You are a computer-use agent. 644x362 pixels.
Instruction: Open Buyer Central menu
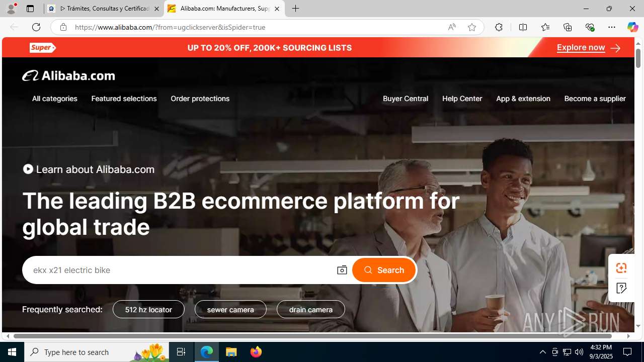pyautogui.click(x=406, y=99)
